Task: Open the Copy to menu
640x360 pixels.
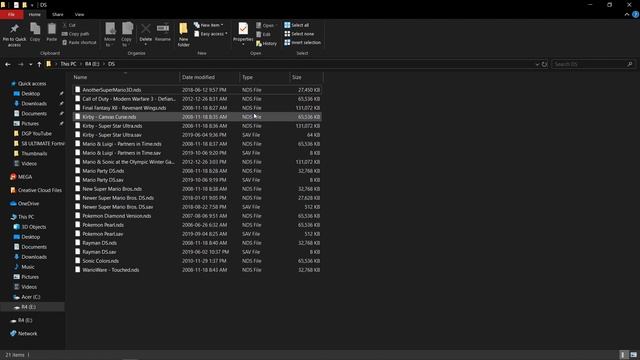Action: click(127, 34)
